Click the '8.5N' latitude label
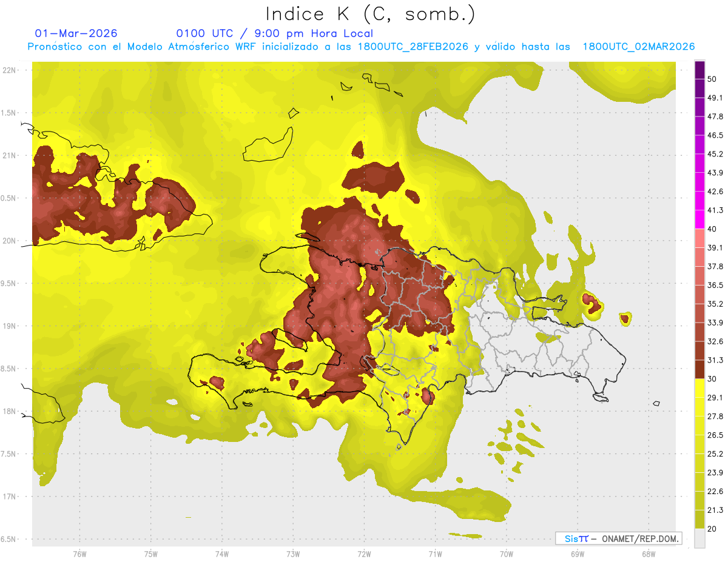The image size is (728, 562). [x=8, y=369]
